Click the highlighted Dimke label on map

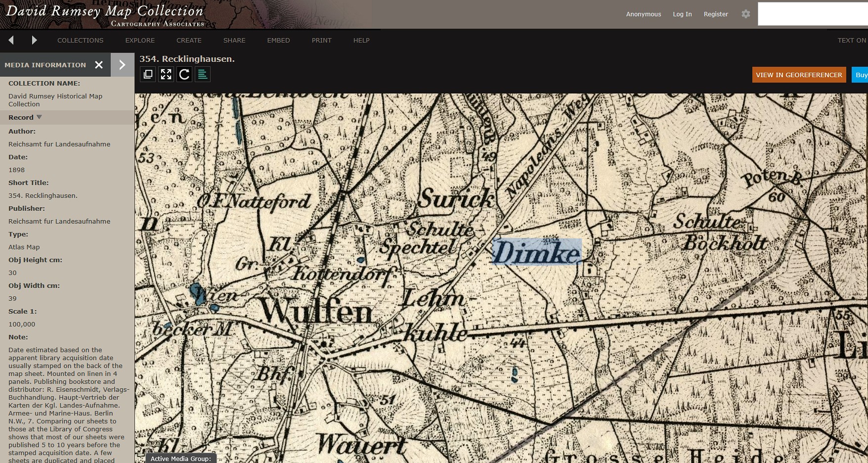(x=537, y=252)
